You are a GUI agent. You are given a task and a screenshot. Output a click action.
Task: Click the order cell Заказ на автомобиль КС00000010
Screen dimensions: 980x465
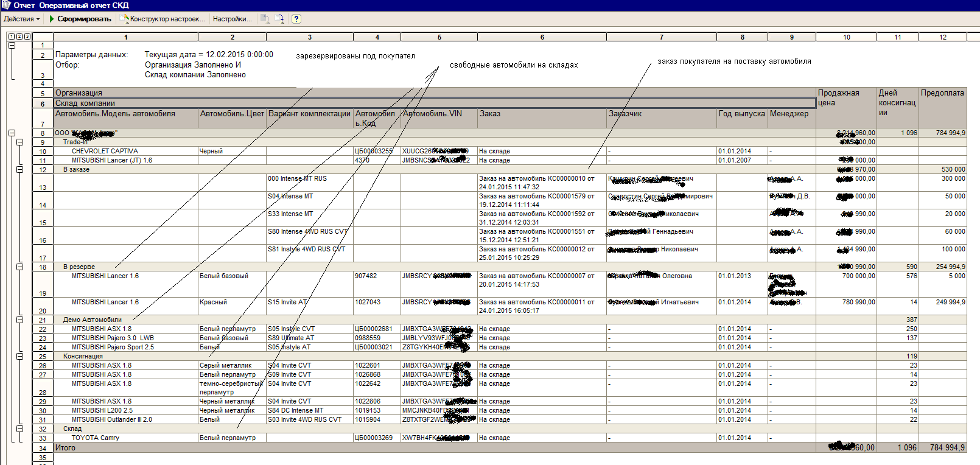pos(542,183)
